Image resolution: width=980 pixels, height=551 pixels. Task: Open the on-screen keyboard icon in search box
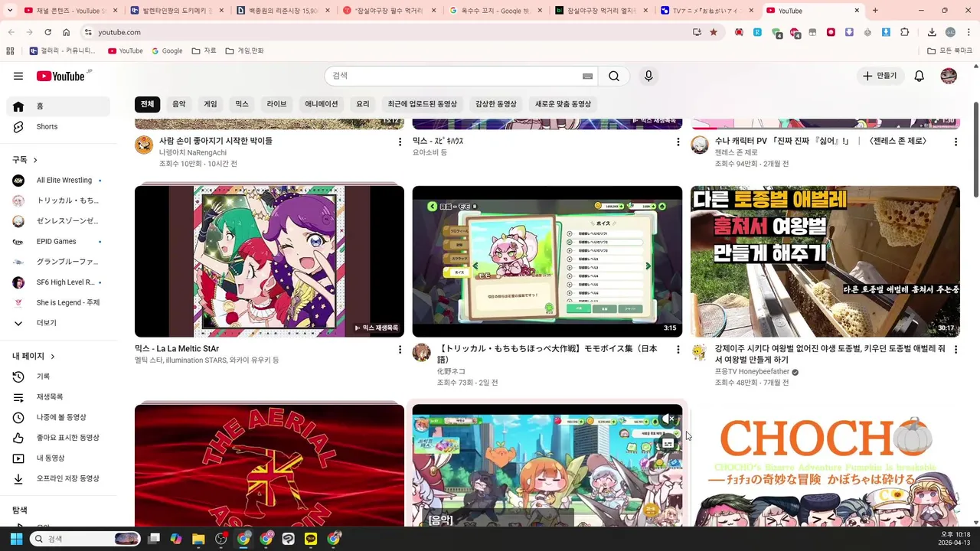tap(587, 76)
